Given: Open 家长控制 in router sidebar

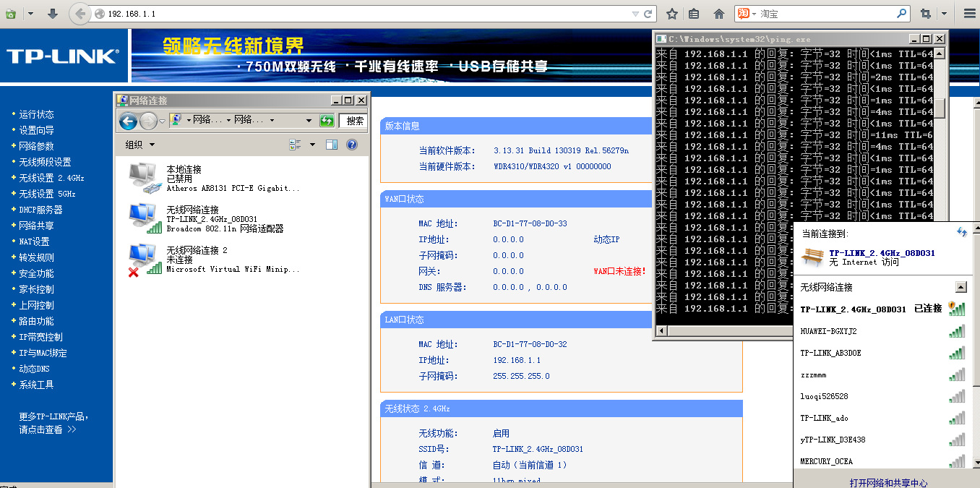Looking at the screenshot, I should pyautogui.click(x=36, y=289).
